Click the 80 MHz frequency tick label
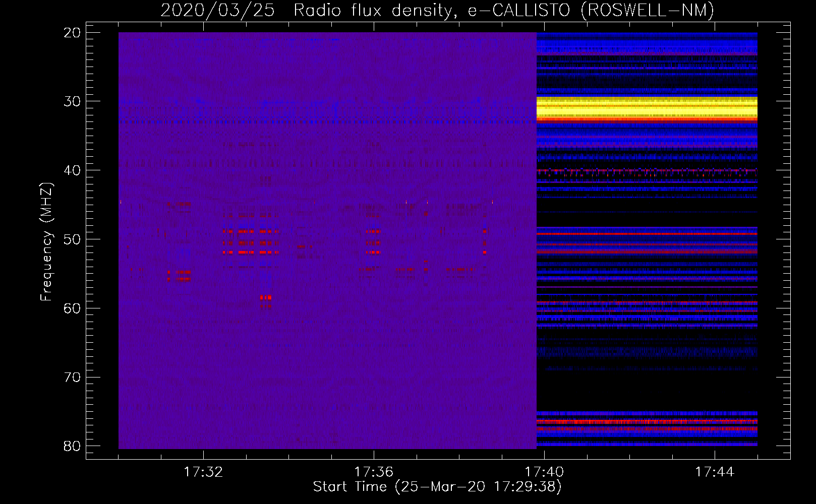816x504 pixels. click(72, 446)
